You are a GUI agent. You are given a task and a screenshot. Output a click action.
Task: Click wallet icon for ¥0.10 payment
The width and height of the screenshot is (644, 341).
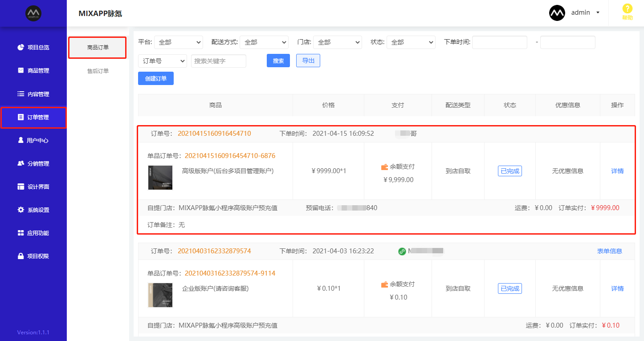[x=384, y=284]
